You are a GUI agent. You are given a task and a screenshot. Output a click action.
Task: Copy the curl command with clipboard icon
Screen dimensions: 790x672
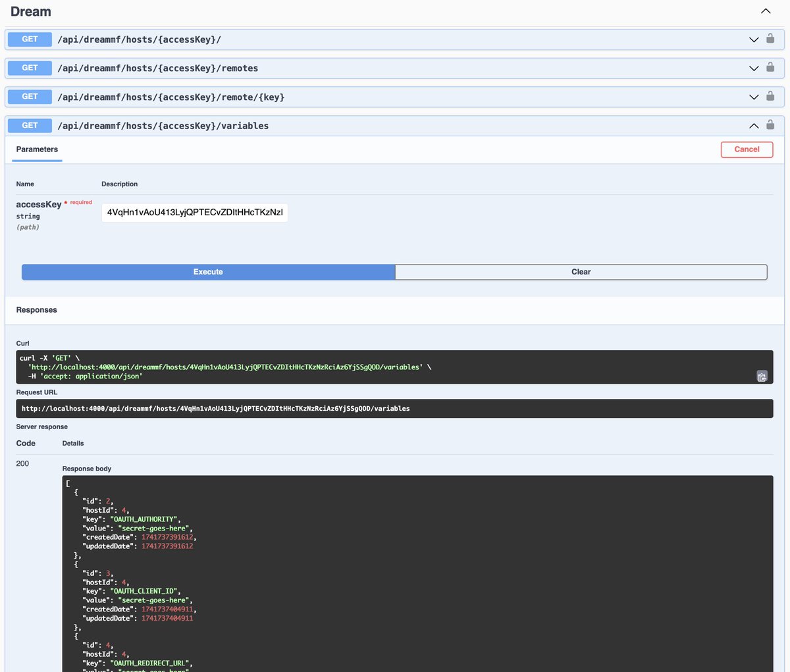(762, 376)
